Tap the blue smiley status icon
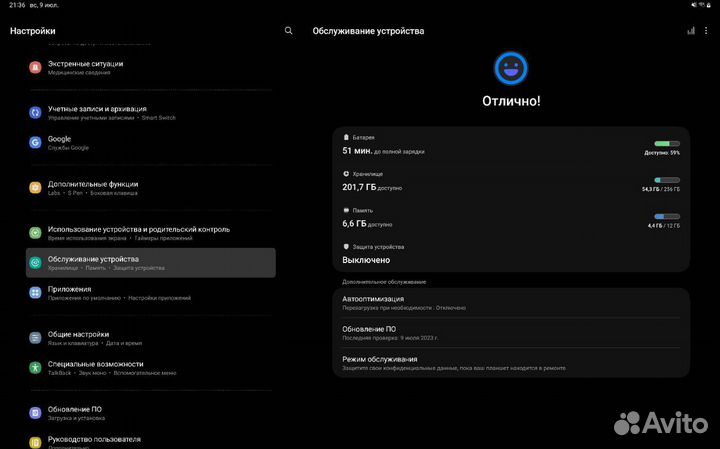 (x=511, y=68)
